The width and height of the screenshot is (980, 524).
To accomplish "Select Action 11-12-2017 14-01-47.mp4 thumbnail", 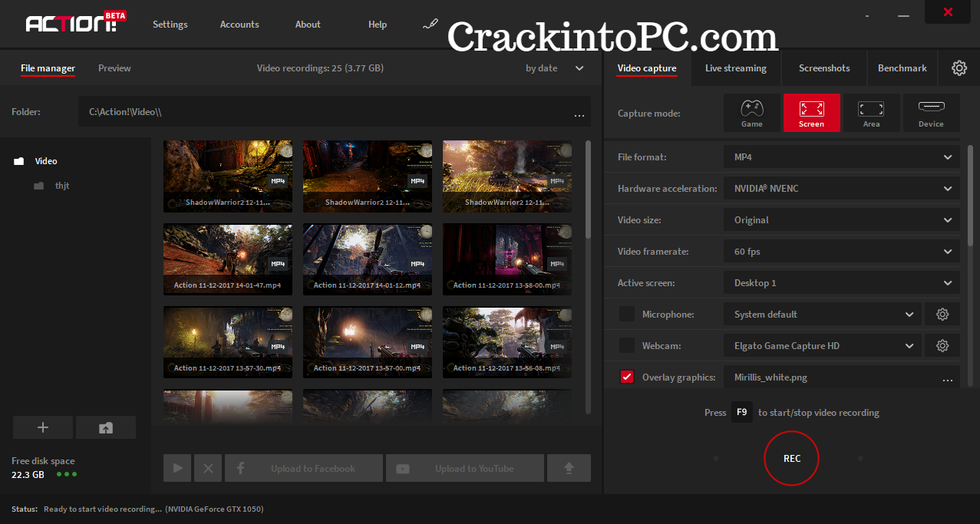I will pos(228,259).
